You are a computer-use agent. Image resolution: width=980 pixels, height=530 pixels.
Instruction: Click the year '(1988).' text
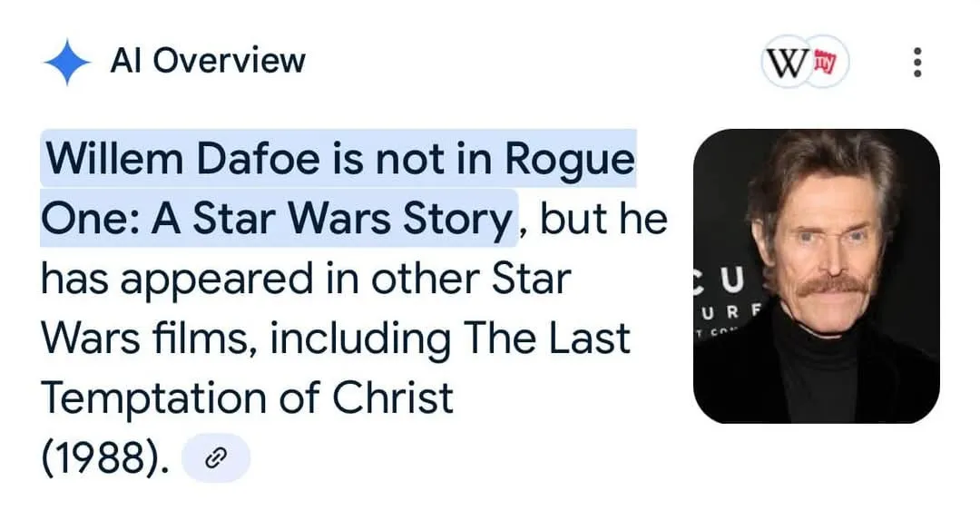105,460
